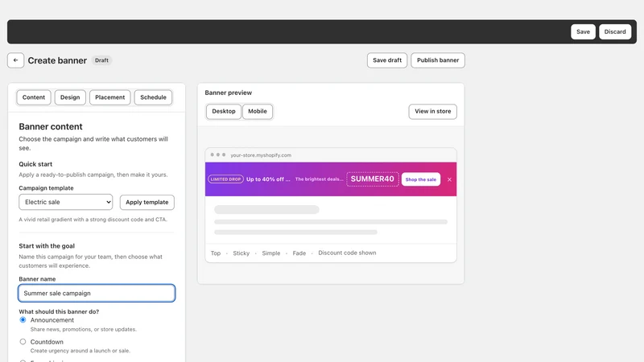
Task: Click the LIMITED DROP badge in the preview
Action: pyautogui.click(x=226, y=179)
